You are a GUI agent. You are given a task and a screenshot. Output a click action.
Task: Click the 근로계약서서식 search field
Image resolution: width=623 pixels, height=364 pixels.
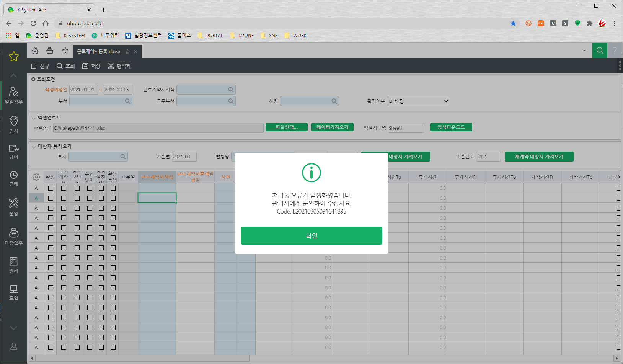click(x=206, y=90)
